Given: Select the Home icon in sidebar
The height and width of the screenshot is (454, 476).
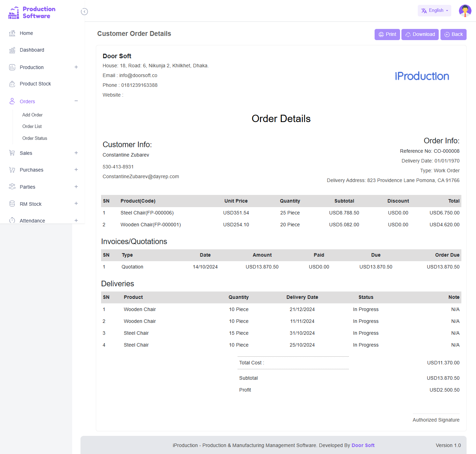Looking at the screenshot, I should pos(12,33).
